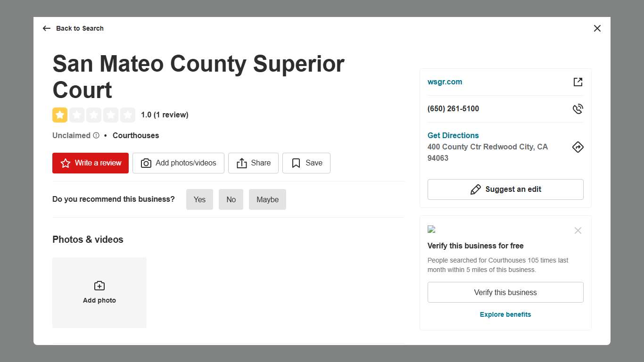Open the wsgr.com website link
The image size is (644, 362).
445,82
